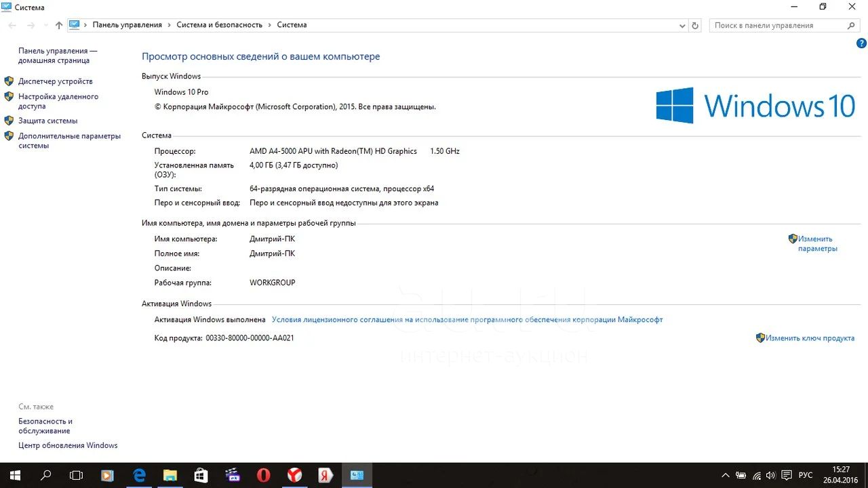Go forward with the navigation arrow
Image resolution: width=868 pixels, height=488 pixels.
click(x=31, y=25)
